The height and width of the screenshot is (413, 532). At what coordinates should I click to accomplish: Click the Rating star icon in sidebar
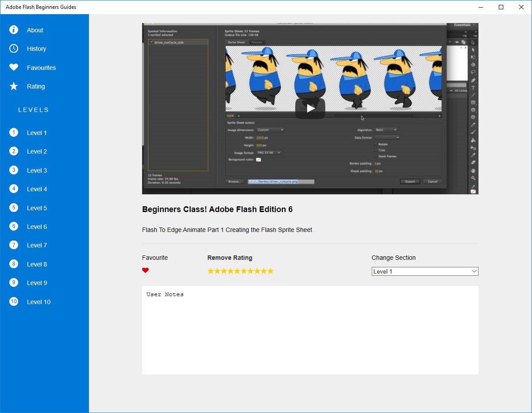(14, 86)
